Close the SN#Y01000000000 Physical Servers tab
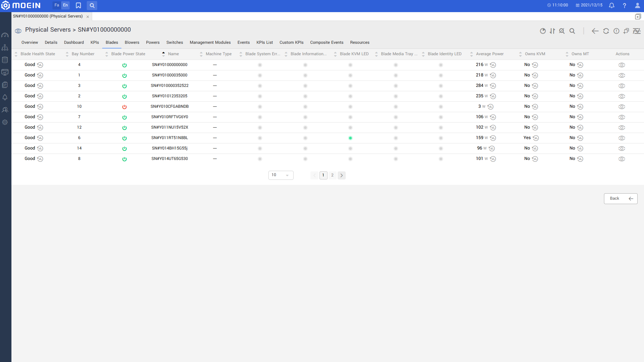The width and height of the screenshot is (644, 362). coord(88,17)
